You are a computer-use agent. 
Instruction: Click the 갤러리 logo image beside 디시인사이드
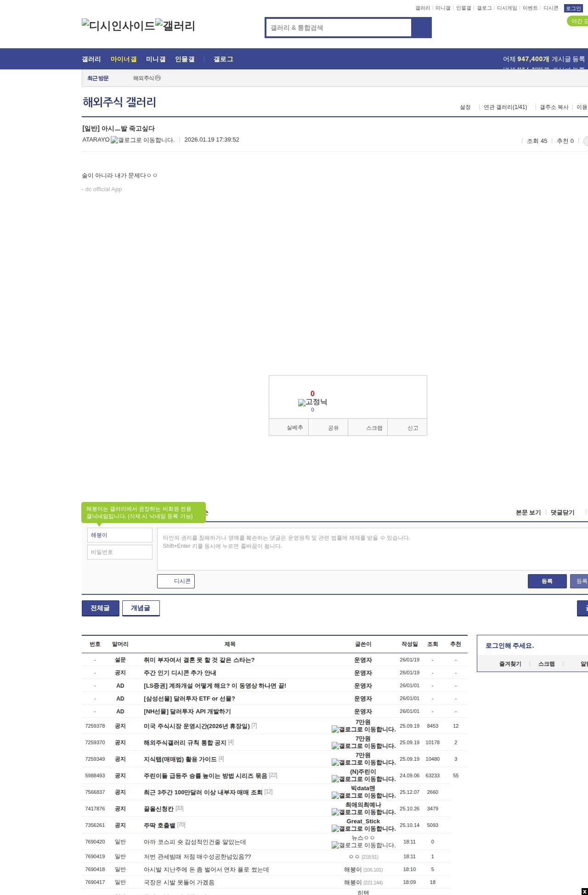(175, 26)
